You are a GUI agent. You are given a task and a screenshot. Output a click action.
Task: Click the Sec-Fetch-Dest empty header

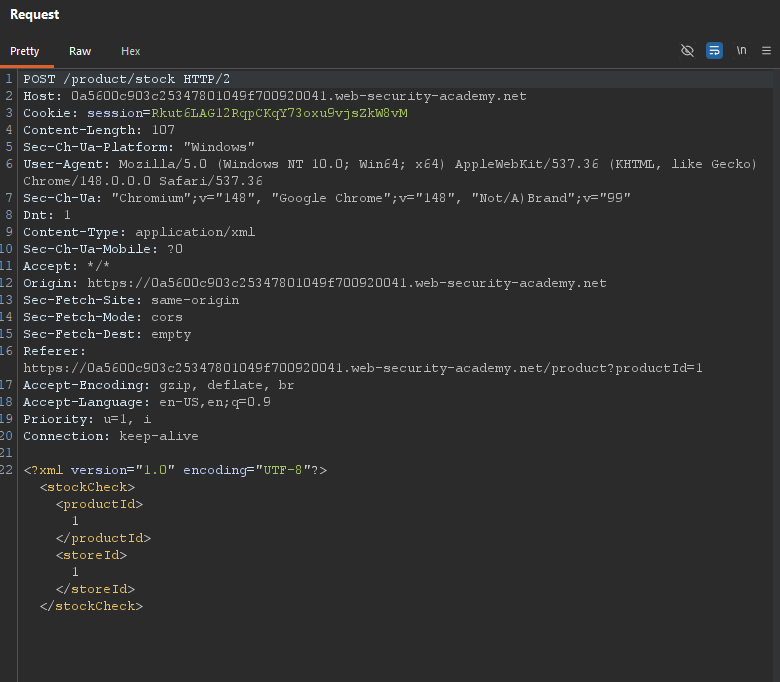pyautogui.click(x=107, y=334)
